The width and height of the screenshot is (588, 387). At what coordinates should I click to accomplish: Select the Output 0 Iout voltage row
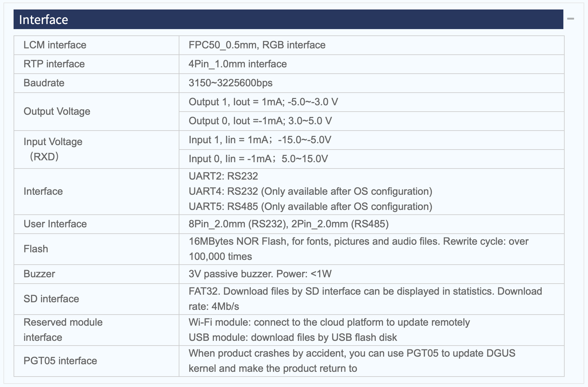pos(371,121)
